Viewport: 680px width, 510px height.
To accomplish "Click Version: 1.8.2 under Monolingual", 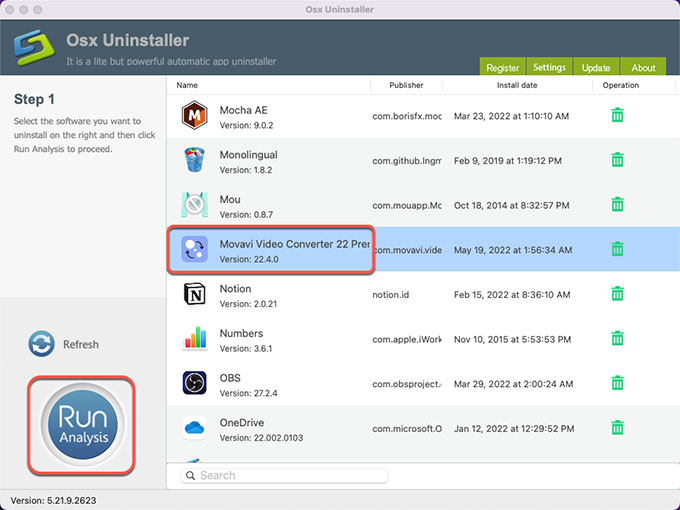I will pyautogui.click(x=246, y=170).
